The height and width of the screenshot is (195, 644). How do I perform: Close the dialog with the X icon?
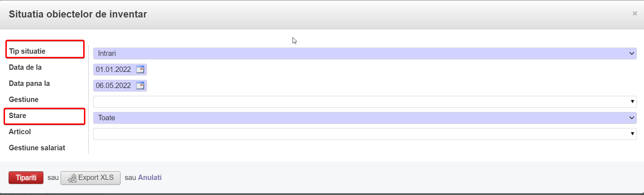(635, 14)
